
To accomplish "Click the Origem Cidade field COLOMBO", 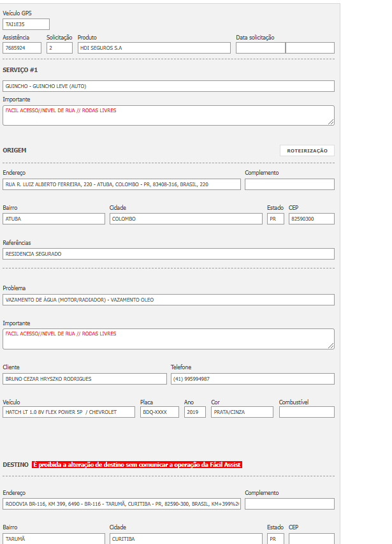I will (186, 219).
